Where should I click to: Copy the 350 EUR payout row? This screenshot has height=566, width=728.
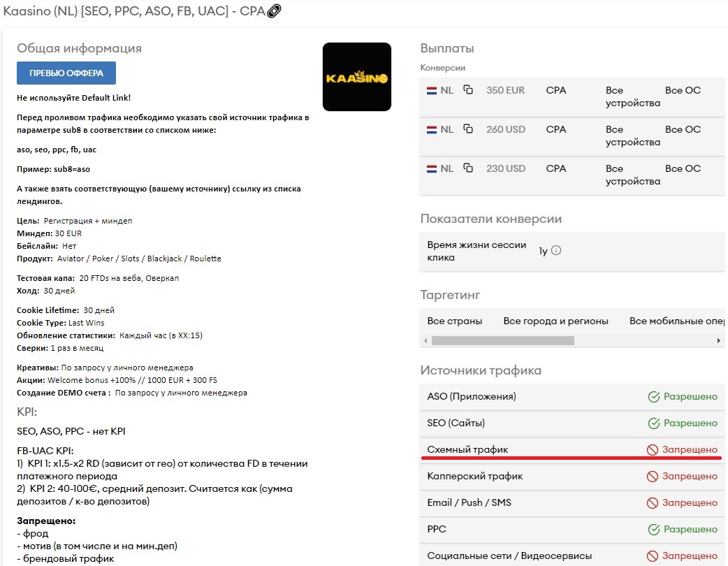coord(468,89)
